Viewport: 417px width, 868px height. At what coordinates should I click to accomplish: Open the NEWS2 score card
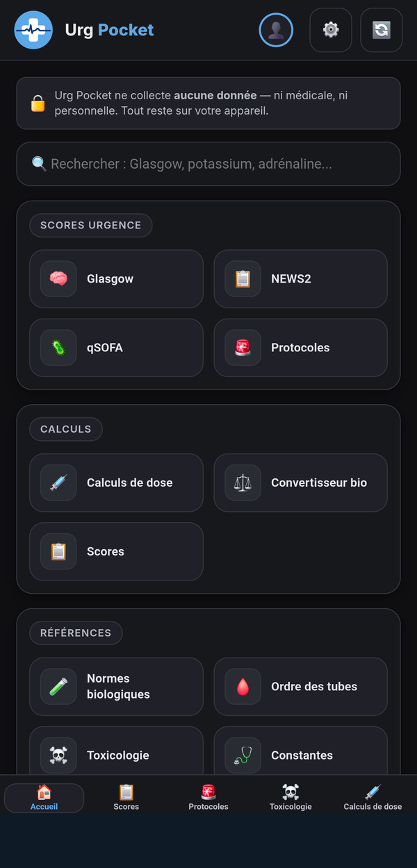pos(300,279)
